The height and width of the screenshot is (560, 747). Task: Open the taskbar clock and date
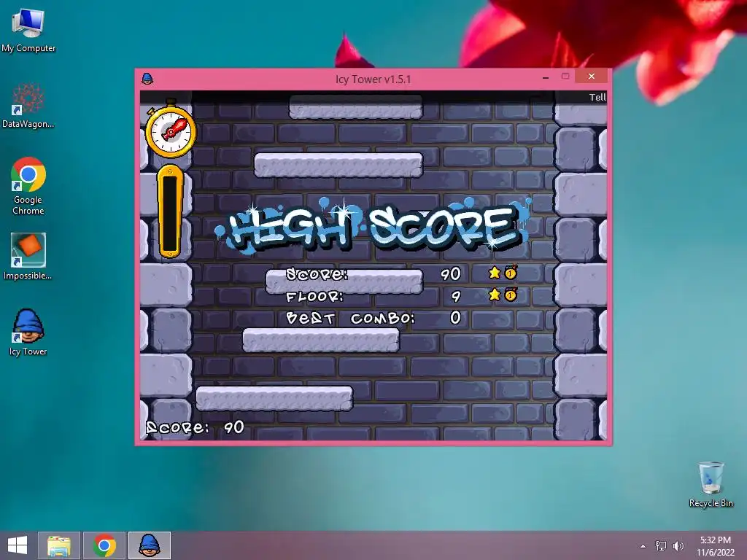click(x=715, y=546)
